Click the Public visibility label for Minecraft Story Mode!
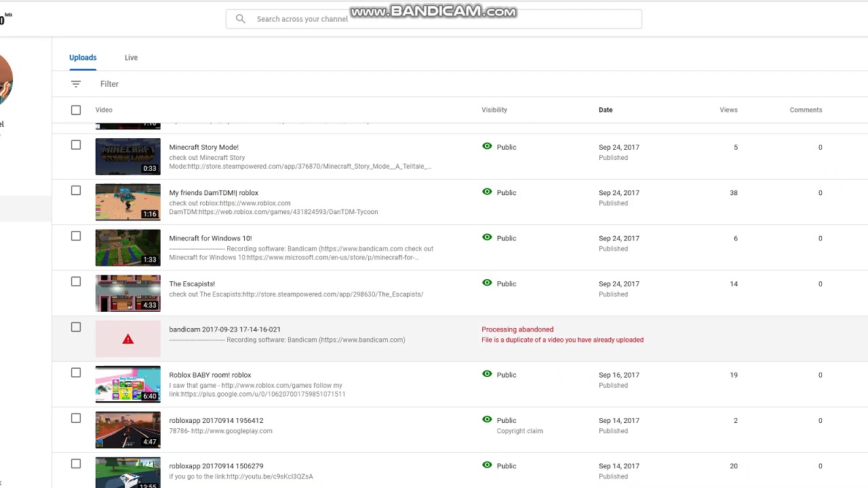The image size is (868, 488). coord(507,147)
